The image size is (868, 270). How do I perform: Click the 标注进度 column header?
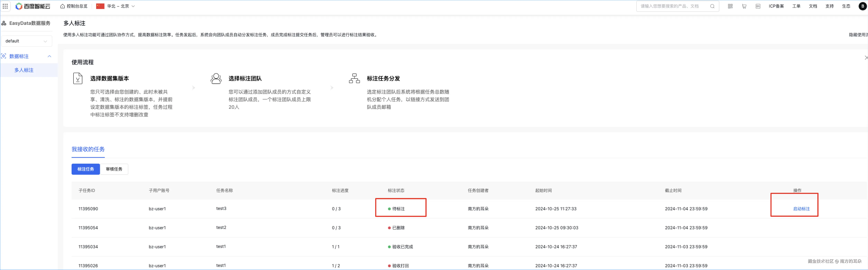tap(340, 191)
